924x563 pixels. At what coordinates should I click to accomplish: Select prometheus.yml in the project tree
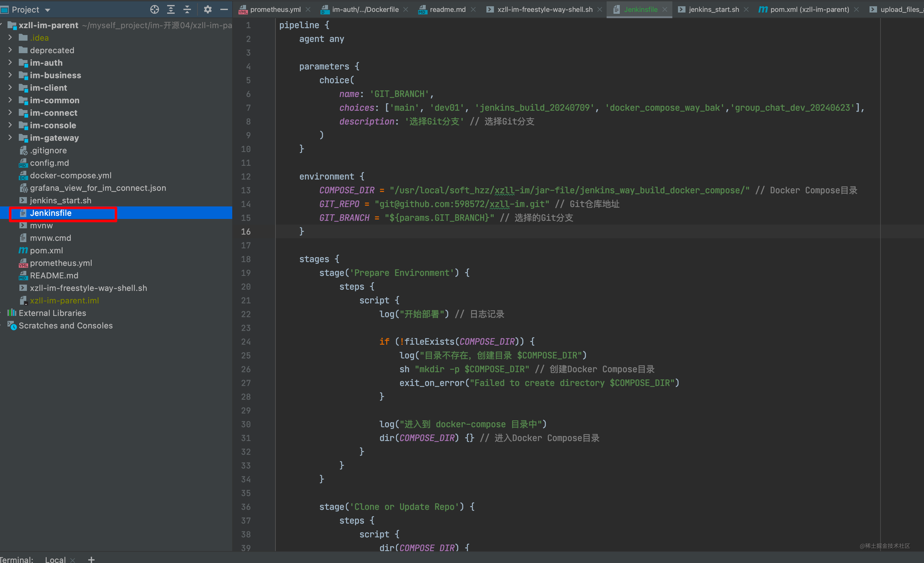click(x=61, y=263)
